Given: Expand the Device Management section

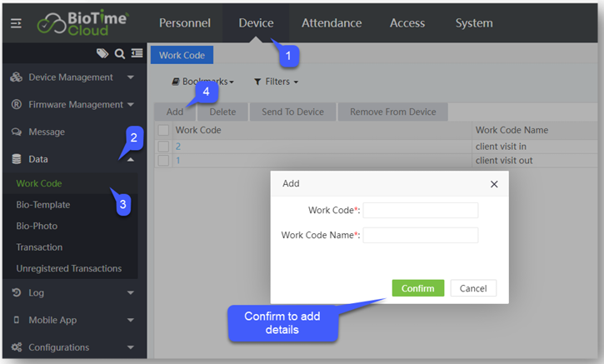Looking at the screenshot, I should point(71,77).
